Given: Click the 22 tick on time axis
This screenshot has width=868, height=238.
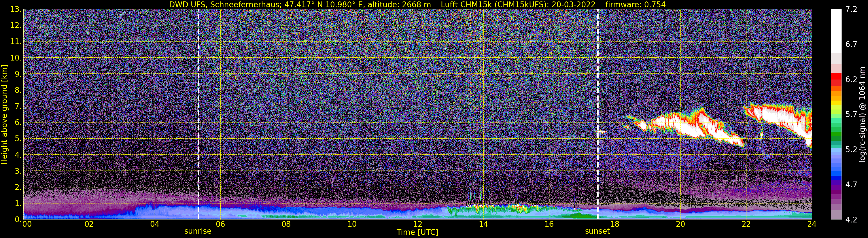Looking at the screenshot, I should pyautogui.click(x=746, y=224).
